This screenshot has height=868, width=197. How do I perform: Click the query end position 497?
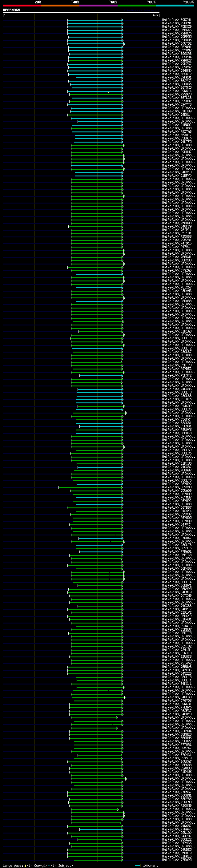pyautogui.click(x=155, y=15)
